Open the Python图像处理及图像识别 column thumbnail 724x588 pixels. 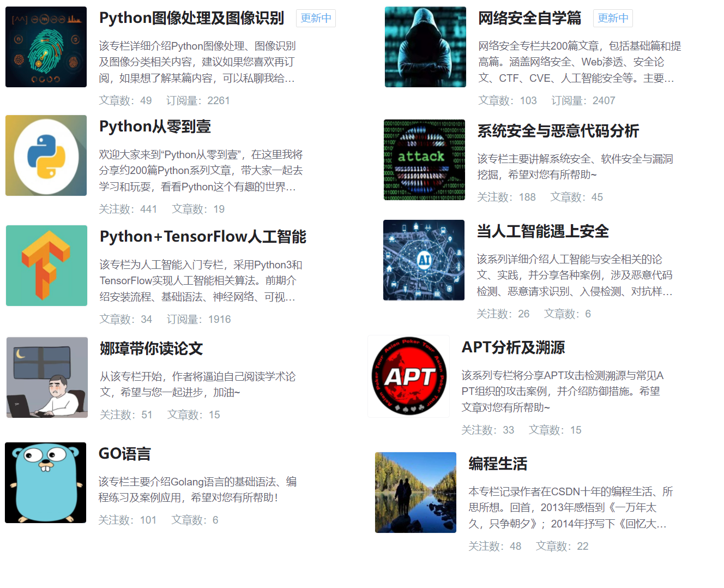[46, 46]
